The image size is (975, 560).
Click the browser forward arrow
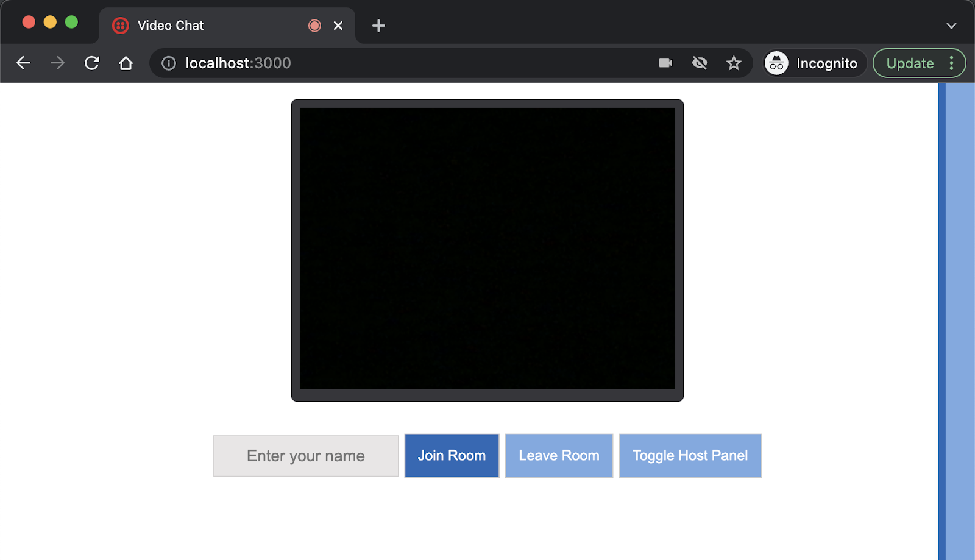coord(57,63)
